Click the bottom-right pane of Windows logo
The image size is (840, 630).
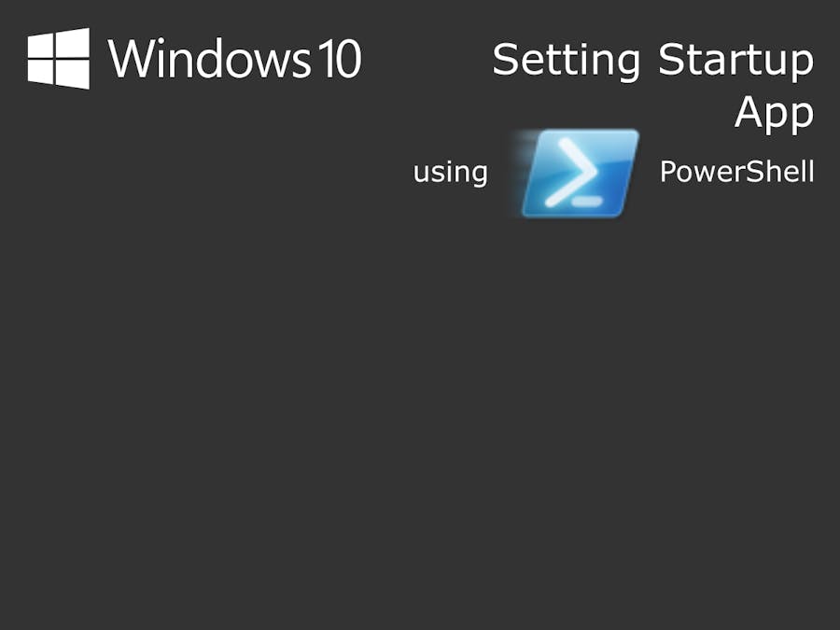point(73,75)
